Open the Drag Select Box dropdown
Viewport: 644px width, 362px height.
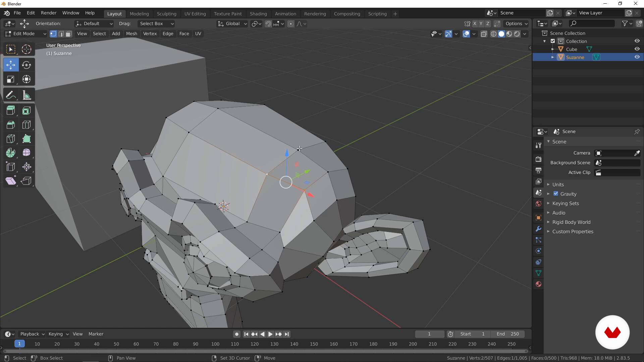(x=156, y=24)
